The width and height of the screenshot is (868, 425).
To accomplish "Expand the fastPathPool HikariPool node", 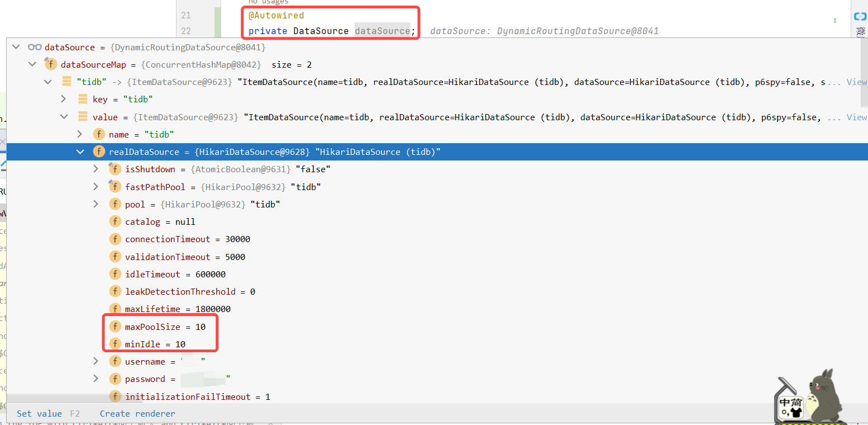I will (96, 186).
